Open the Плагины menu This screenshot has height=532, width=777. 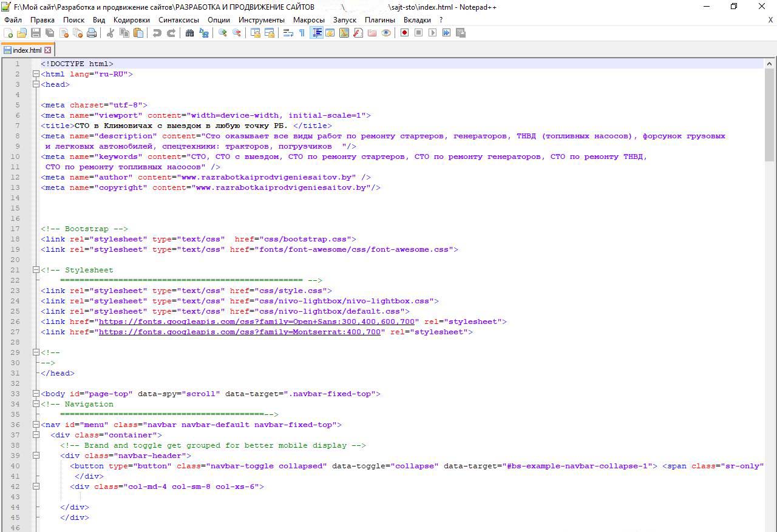pyautogui.click(x=379, y=19)
